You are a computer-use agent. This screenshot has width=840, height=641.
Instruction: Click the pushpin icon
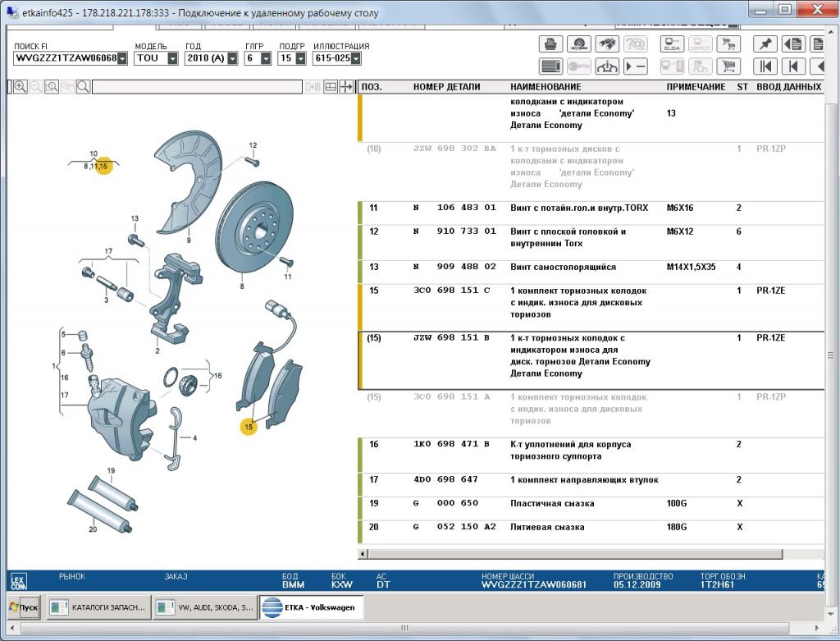click(x=765, y=44)
